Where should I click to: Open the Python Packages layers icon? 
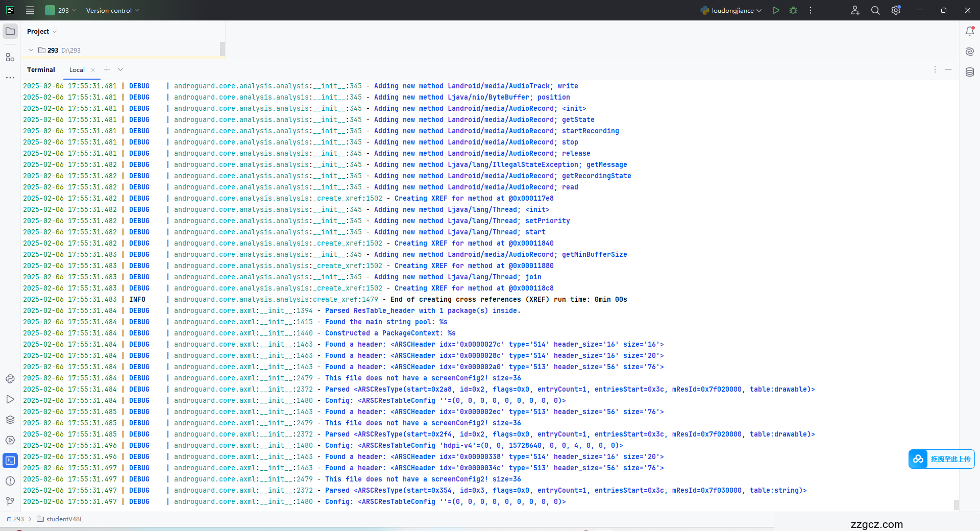(x=10, y=420)
